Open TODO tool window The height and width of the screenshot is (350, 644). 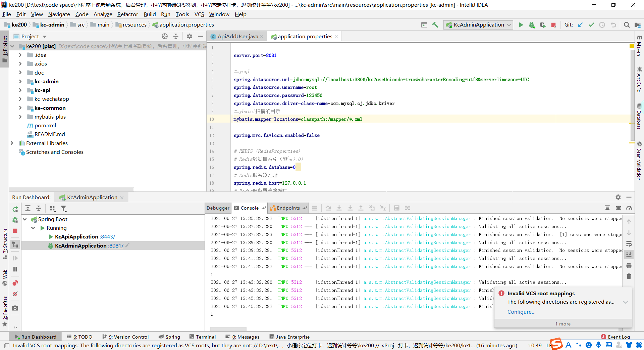[x=79, y=337]
